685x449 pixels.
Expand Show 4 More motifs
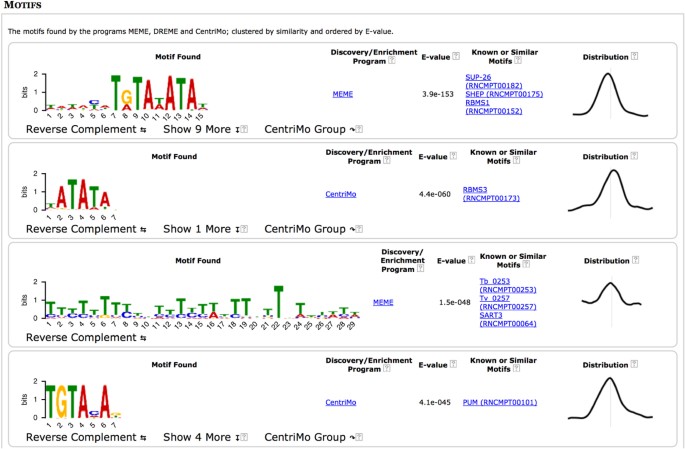[x=201, y=437]
